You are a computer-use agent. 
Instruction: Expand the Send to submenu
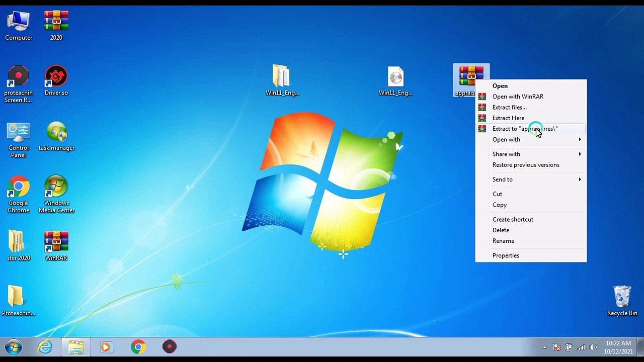point(531,179)
